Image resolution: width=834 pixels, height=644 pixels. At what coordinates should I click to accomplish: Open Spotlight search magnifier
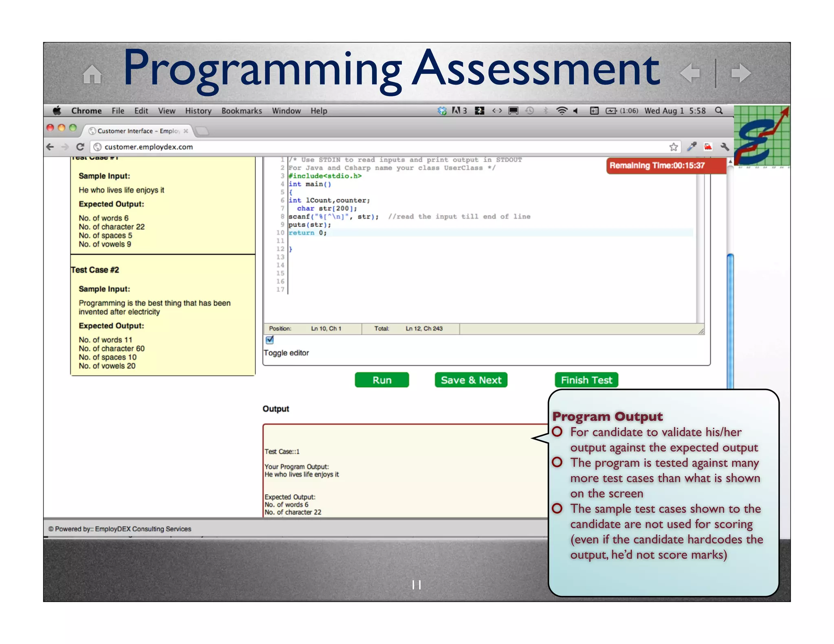tap(719, 111)
